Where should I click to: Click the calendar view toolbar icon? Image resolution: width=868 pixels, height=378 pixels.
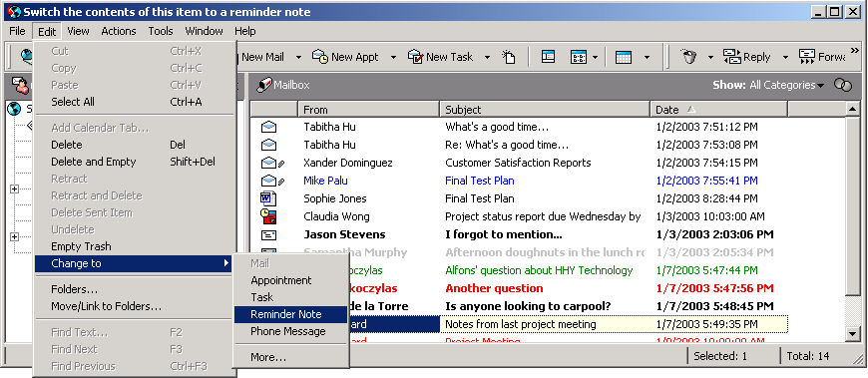624,57
